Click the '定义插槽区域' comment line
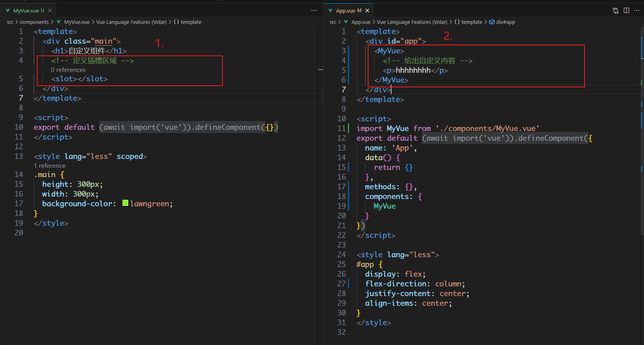 [93, 61]
